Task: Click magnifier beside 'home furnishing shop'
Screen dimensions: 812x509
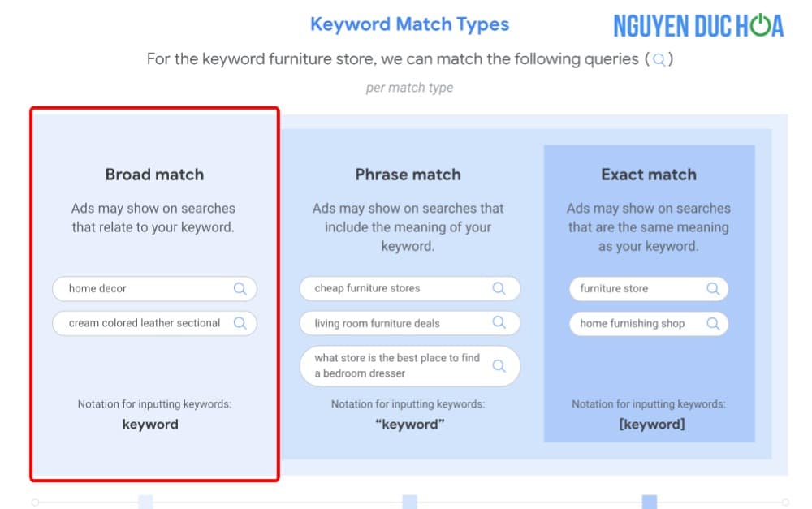Action: coord(713,323)
